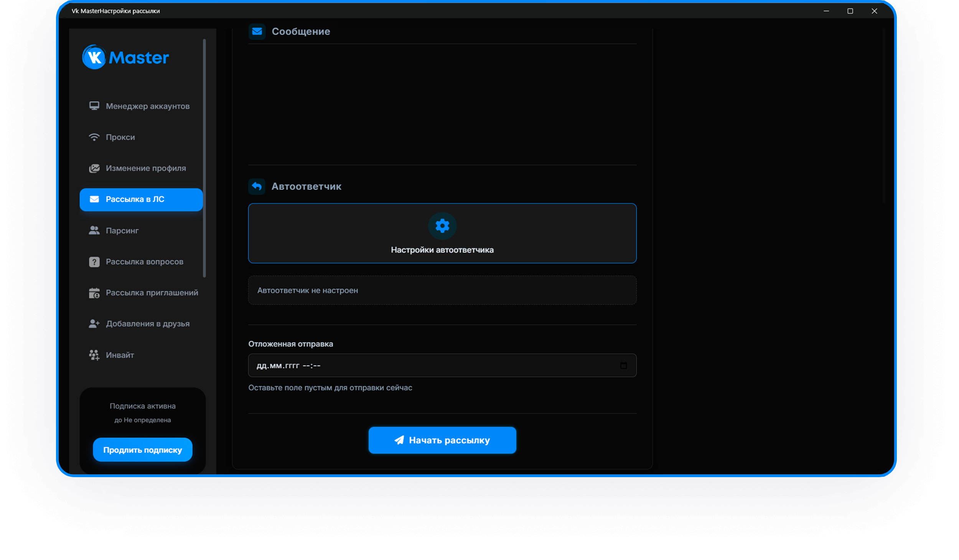Viewport: 959px width, 560px height.
Task: Click the VK Master logo
Action: click(x=125, y=57)
